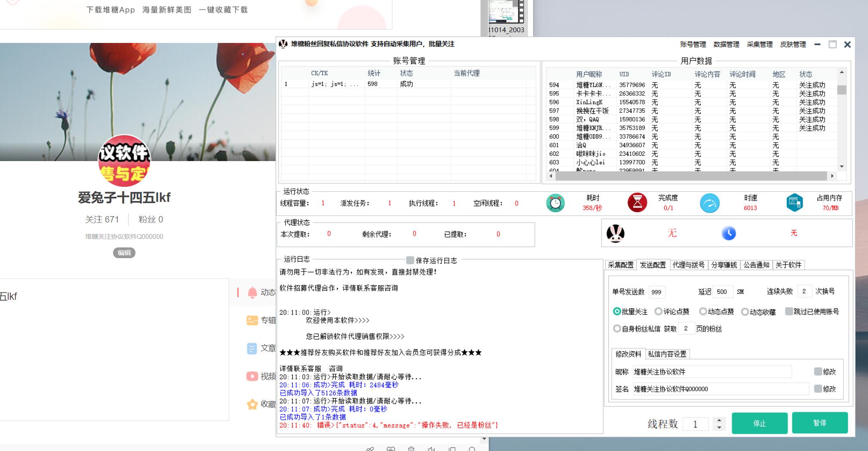The image size is (868, 451).
Task: Switch to the 采集配置 tab
Action: coord(620,265)
